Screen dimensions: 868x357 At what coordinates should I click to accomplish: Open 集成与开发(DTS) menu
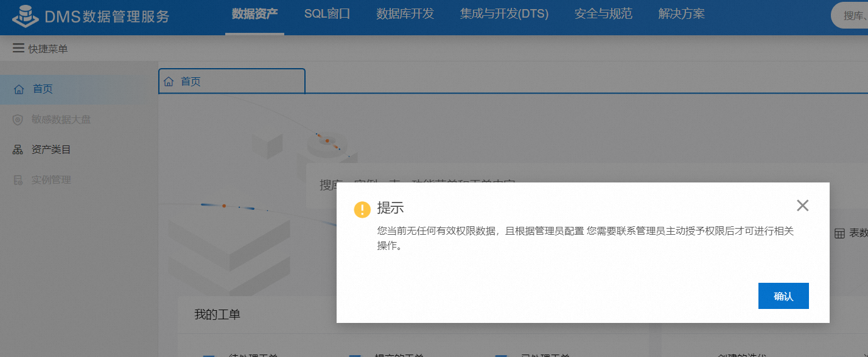505,14
